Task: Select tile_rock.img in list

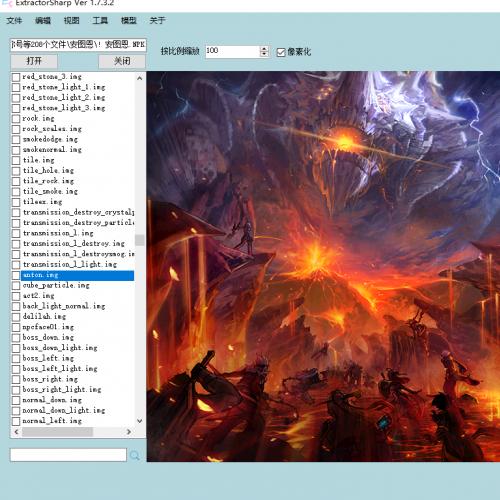Action: click(x=48, y=181)
